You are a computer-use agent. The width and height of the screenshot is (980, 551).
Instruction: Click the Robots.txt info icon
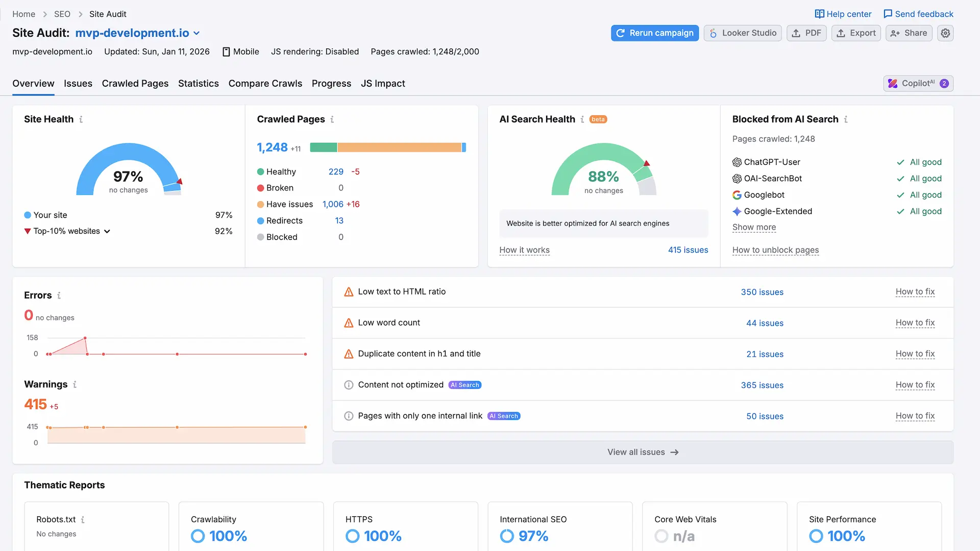tap(83, 519)
